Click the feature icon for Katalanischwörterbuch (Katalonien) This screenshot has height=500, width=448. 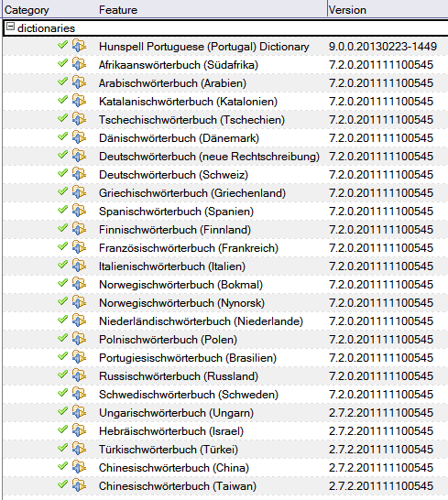click(x=79, y=101)
